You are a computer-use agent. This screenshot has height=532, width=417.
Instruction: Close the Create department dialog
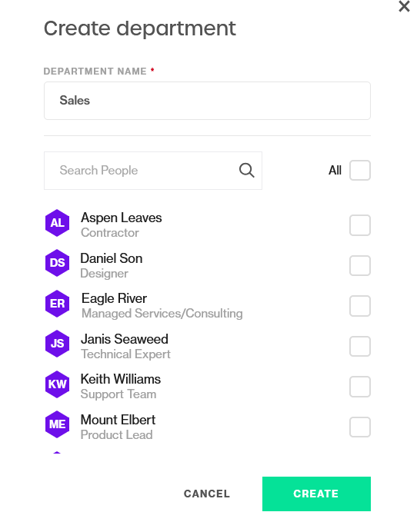coord(404,6)
